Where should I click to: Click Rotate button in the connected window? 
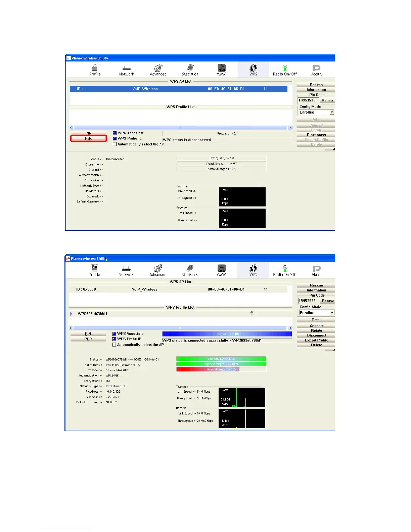pyautogui.click(x=316, y=330)
